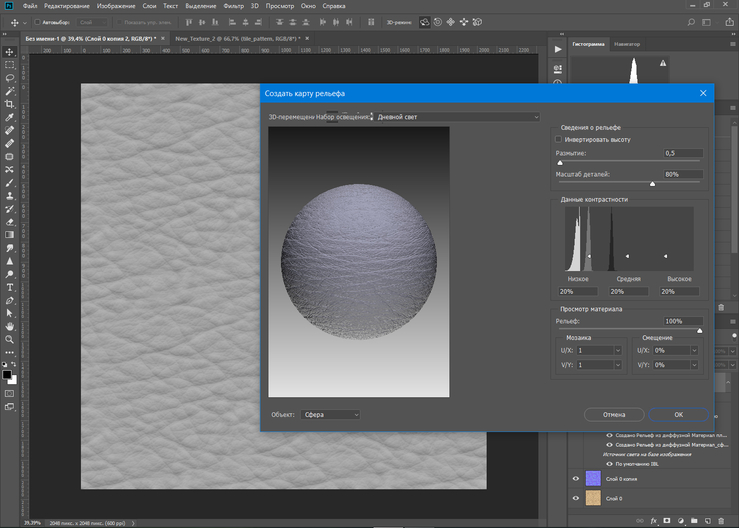Screen dimensions: 739x528
Task: Switch to the Навигатор panel tab
Action: (627, 44)
